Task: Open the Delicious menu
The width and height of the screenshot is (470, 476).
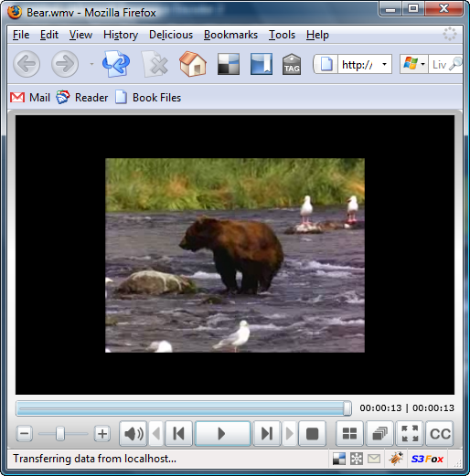Action: click(171, 35)
